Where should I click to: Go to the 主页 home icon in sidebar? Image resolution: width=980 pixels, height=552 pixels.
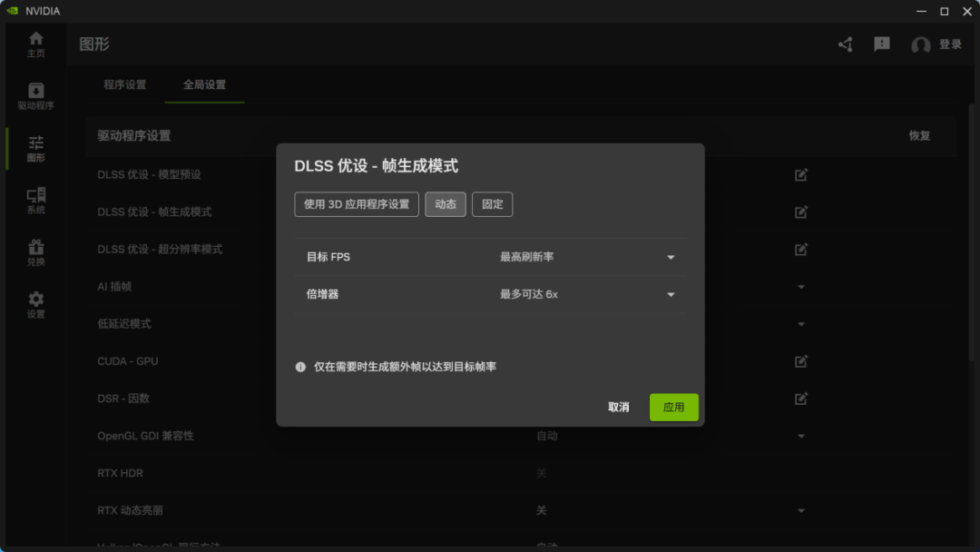[35, 44]
